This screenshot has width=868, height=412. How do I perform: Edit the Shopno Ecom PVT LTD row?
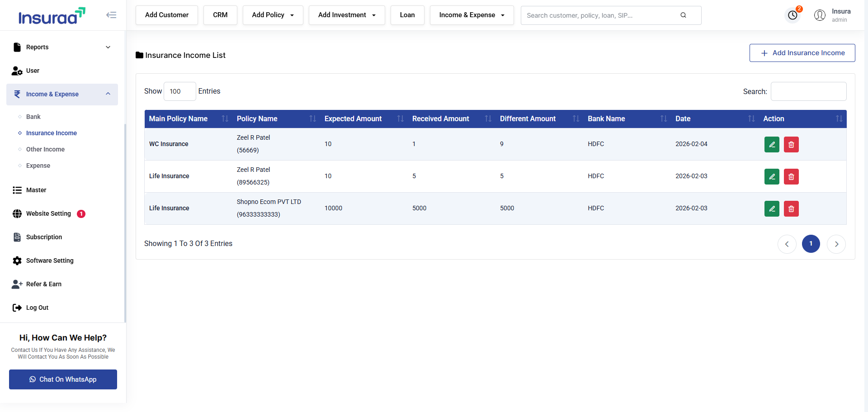772,209
